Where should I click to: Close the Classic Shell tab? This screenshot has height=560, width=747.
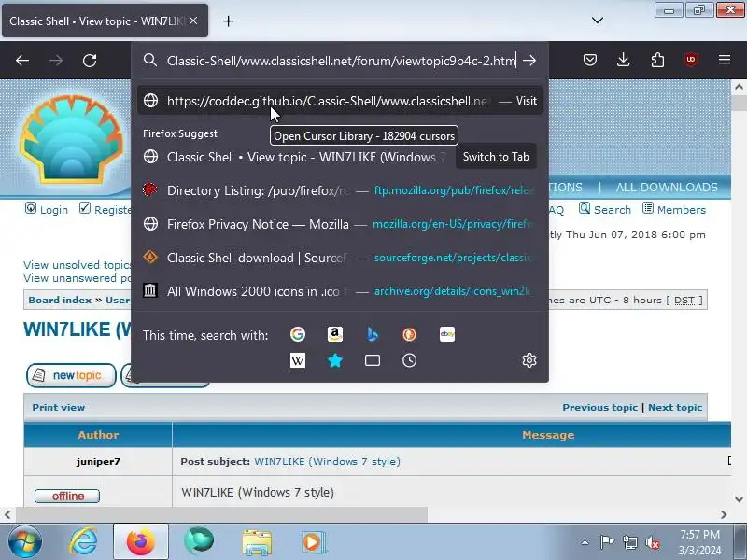click(x=193, y=21)
